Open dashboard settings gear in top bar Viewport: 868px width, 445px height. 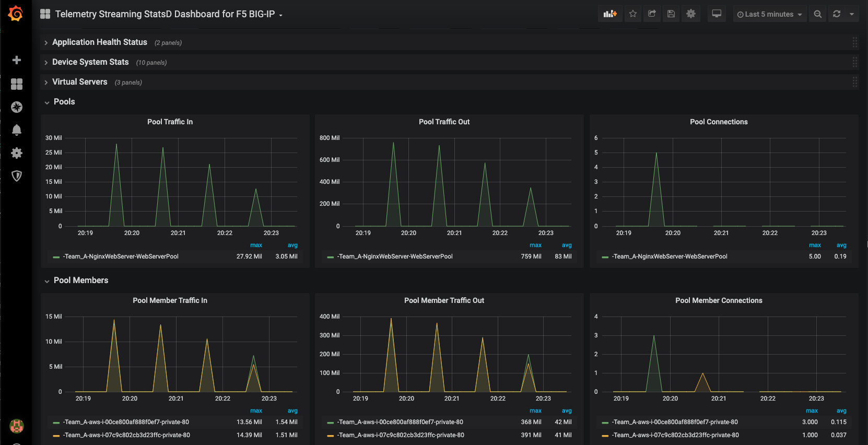(x=691, y=14)
